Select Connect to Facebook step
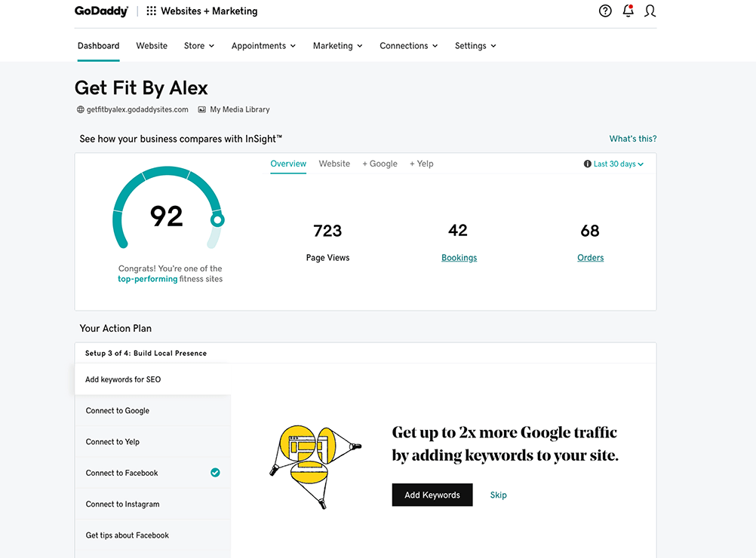 153,473
